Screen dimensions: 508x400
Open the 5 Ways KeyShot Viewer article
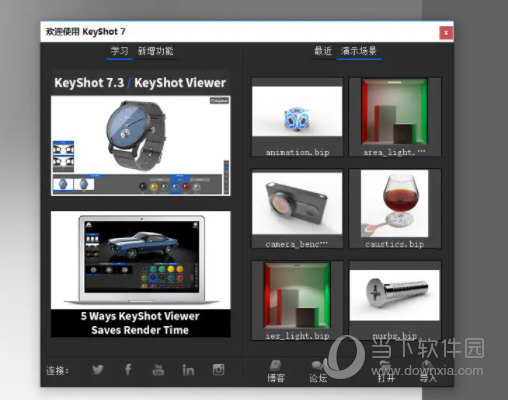(x=140, y=274)
